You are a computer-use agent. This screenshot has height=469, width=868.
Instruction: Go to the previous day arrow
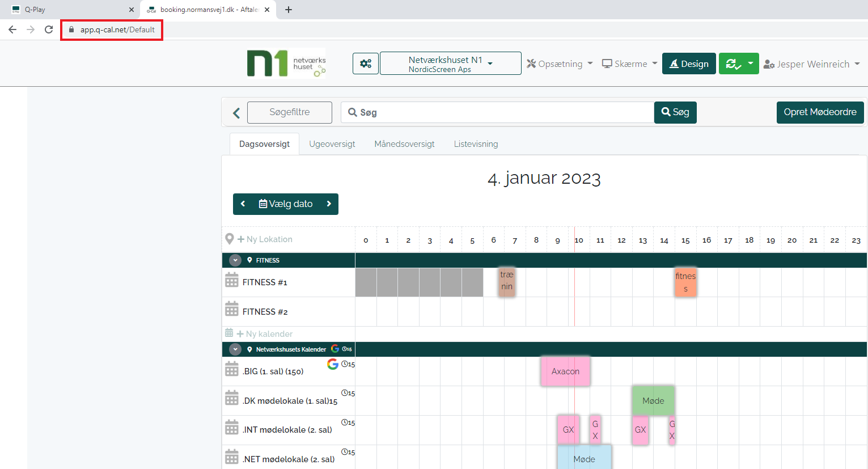[243, 204]
